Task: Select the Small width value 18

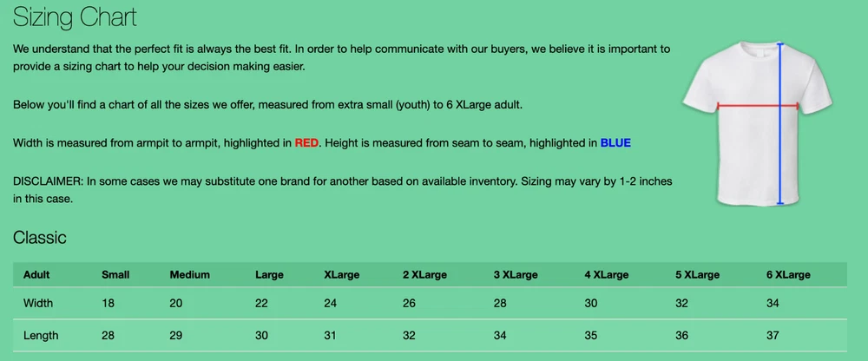Action: (108, 304)
